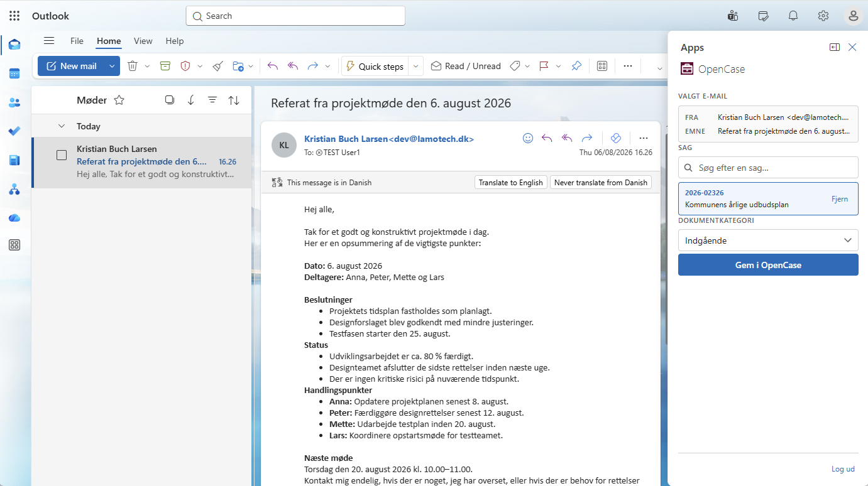
Task: Toggle Read / Unread status
Action: coord(466,66)
